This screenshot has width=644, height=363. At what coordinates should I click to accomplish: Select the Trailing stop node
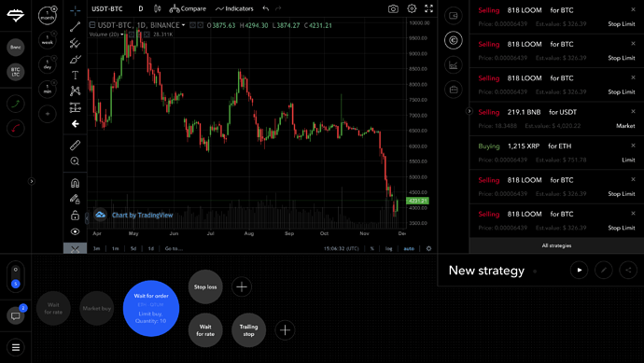coord(248,330)
